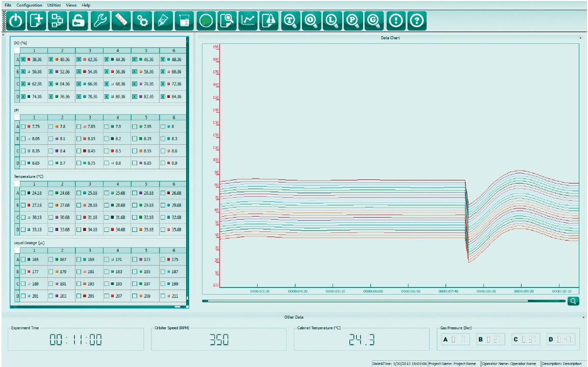Click the Cabinet Temperature 24.3 display
The width and height of the screenshot is (588, 367).
coord(362,339)
